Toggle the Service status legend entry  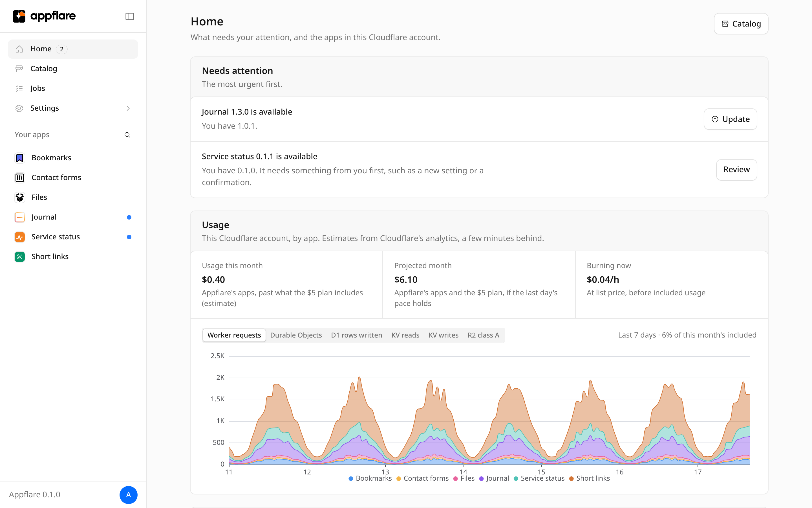(539, 478)
